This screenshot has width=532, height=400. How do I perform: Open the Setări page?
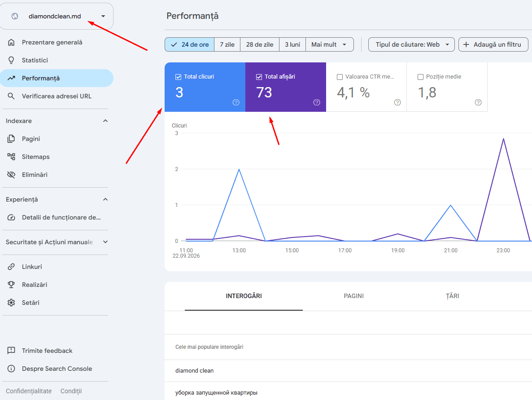pyautogui.click(x=57, y=303)
